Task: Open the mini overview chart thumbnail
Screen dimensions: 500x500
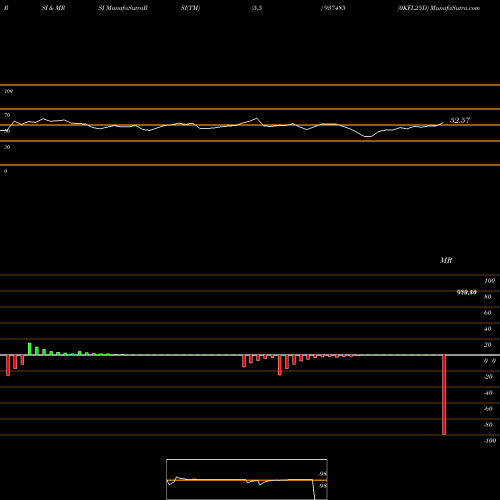Action: tap(247, 479)
